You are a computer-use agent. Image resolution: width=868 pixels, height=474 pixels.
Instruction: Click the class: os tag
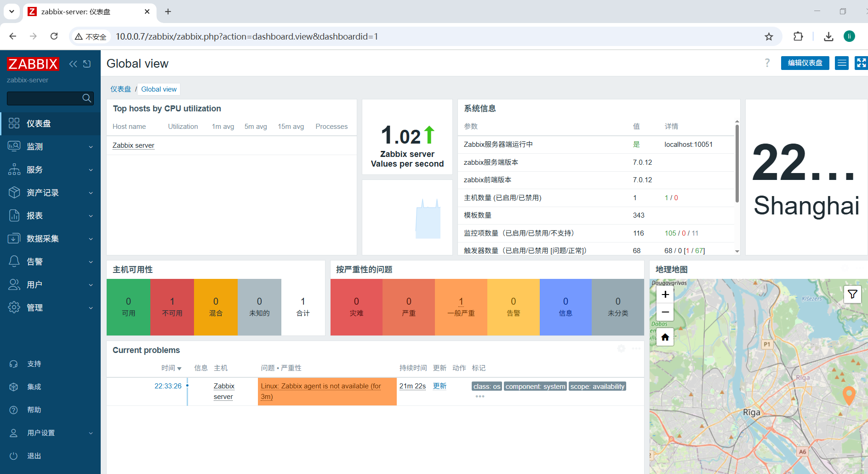(x=486, y=387)
